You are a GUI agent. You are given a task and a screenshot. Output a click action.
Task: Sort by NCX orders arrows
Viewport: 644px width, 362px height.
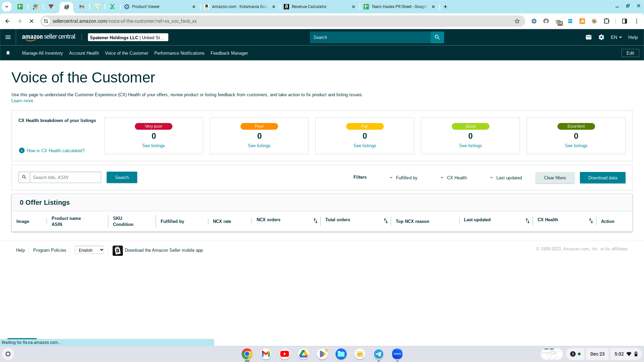pos(315,221)
